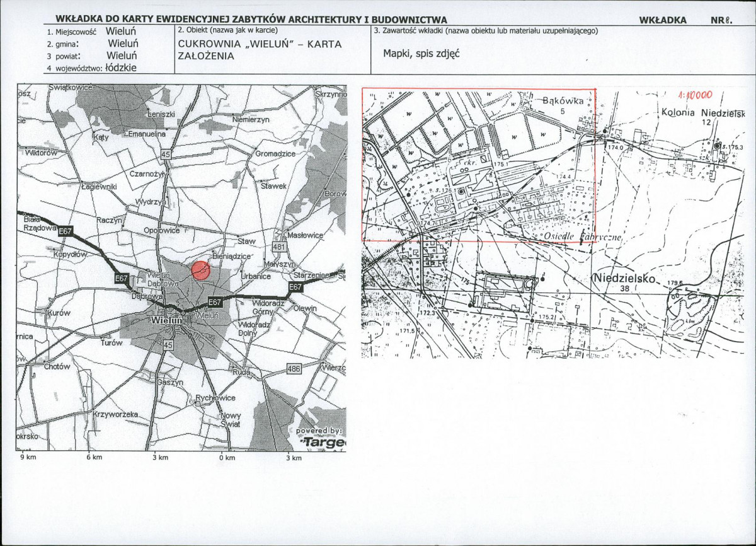Click the 'Niemierzyn' village label
The width and height of the screenshot is (756, 546).
(x=251, y=119)
